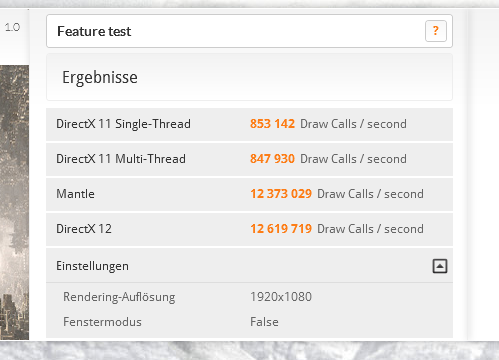The image size is (499, 360).
Task: Open the Ergebnisse results heading
Action: (x=100, y=77)
